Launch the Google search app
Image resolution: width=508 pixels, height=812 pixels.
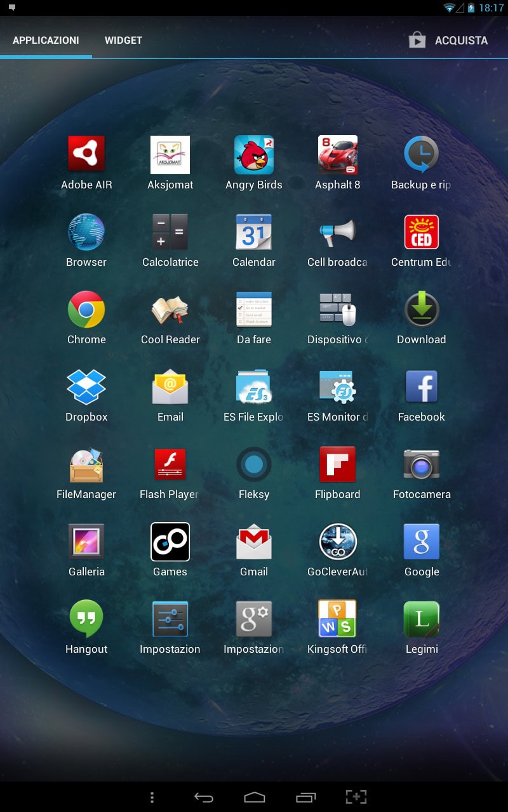[x=422, y=541]
